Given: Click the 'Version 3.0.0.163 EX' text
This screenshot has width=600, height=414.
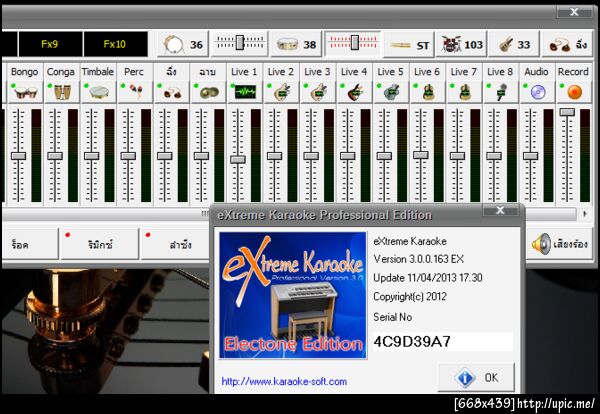Looking at the screenshot, I should coord(419,259).
